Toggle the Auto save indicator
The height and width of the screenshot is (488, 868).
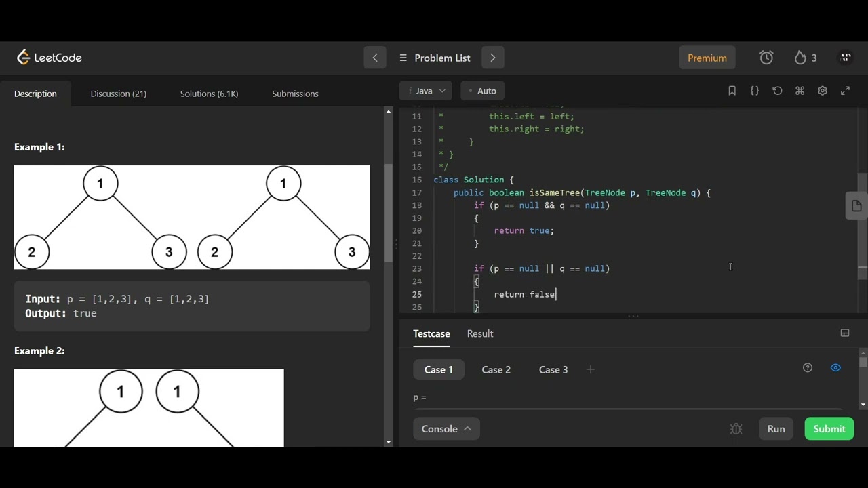tap(483, 91)
